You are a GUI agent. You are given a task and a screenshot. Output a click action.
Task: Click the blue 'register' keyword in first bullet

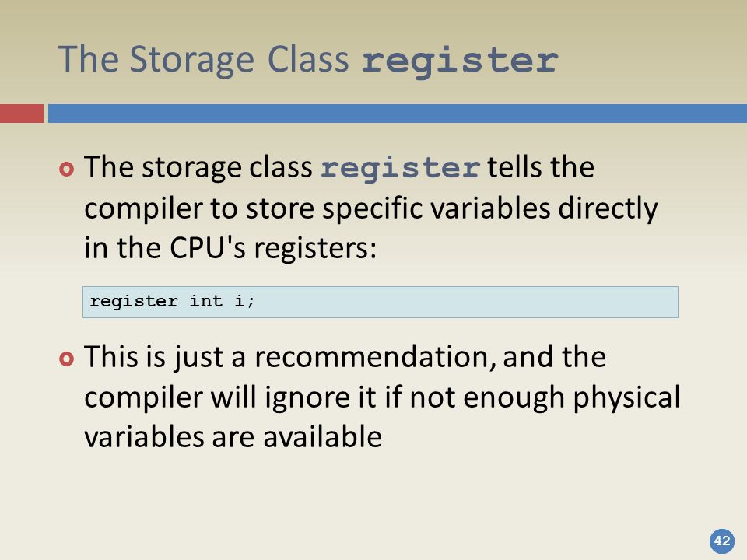(x=400, y=169)
